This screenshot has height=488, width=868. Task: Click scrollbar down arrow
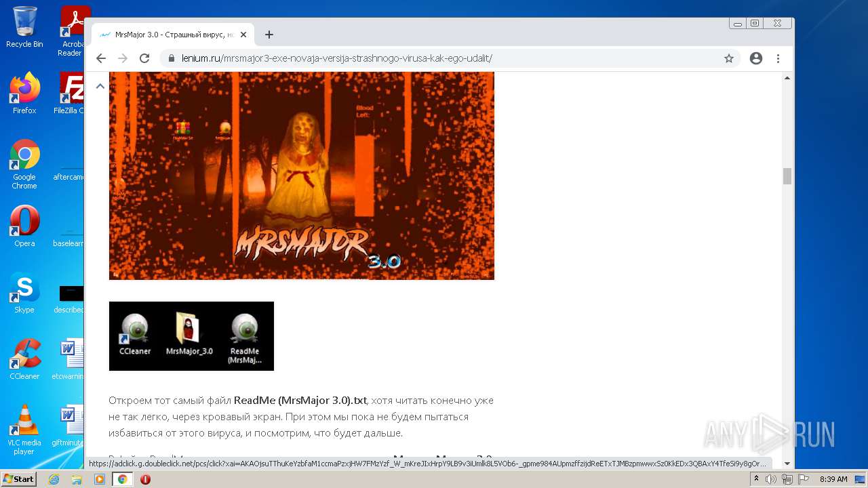pyautogui.click(x=787, y=464)
